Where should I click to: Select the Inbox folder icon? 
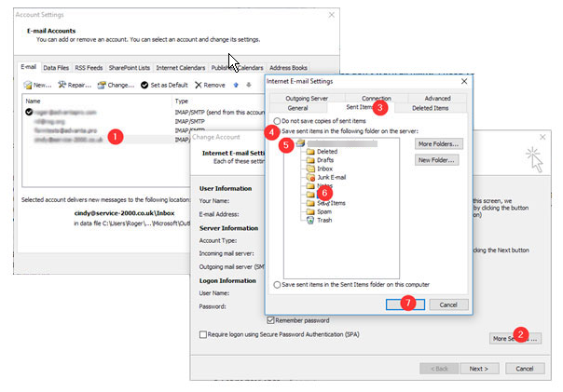pyautogui.click(x=310, y=169)
